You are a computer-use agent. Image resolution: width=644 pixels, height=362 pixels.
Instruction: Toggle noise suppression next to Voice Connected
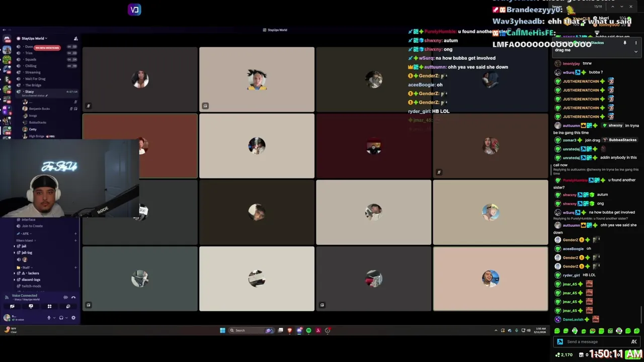[x=65, y=298]
